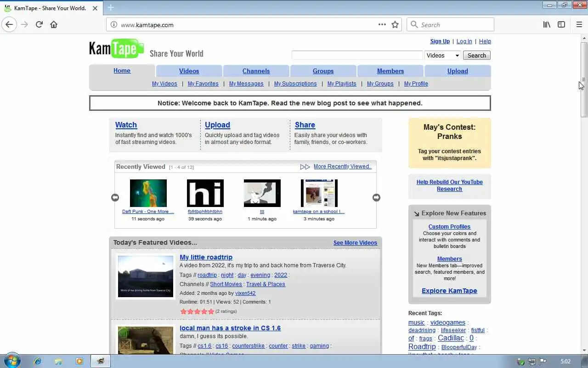Open My little roadtrip video thumbnail

pyautogui.click(x=146, y=276)
